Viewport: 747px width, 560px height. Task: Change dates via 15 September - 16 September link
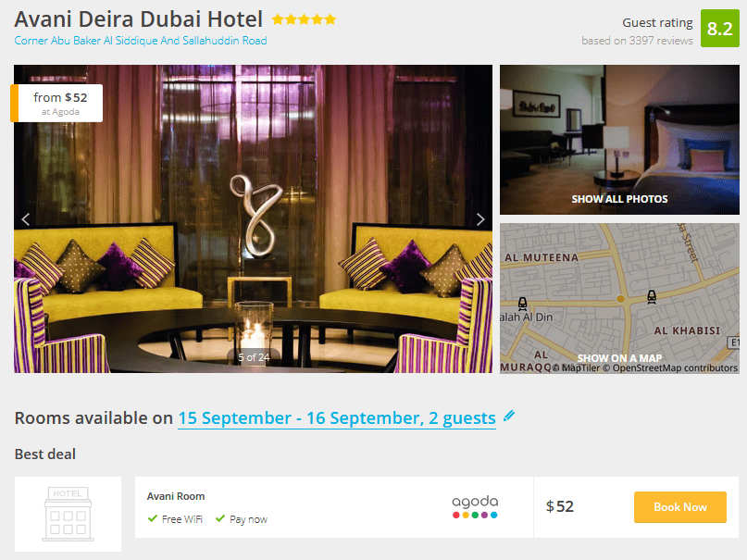pyautogui.click(x=337, y=418)
